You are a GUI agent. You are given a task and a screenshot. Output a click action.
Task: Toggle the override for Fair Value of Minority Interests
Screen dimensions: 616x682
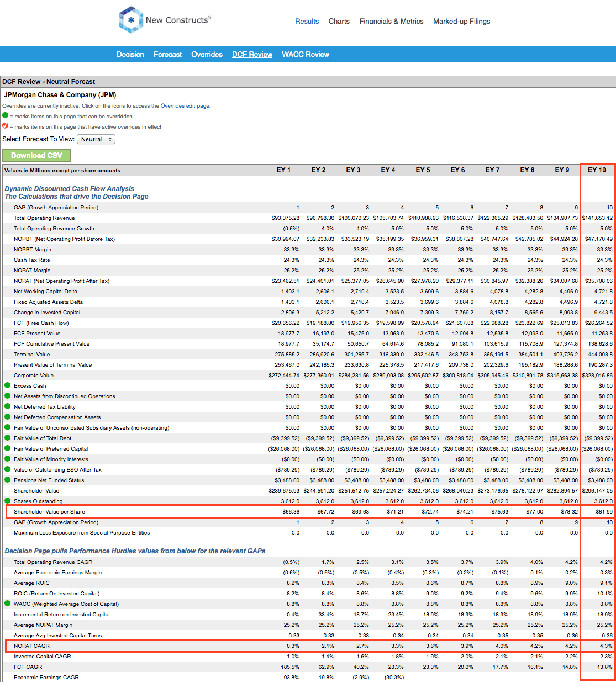click(x=7, y=459)
